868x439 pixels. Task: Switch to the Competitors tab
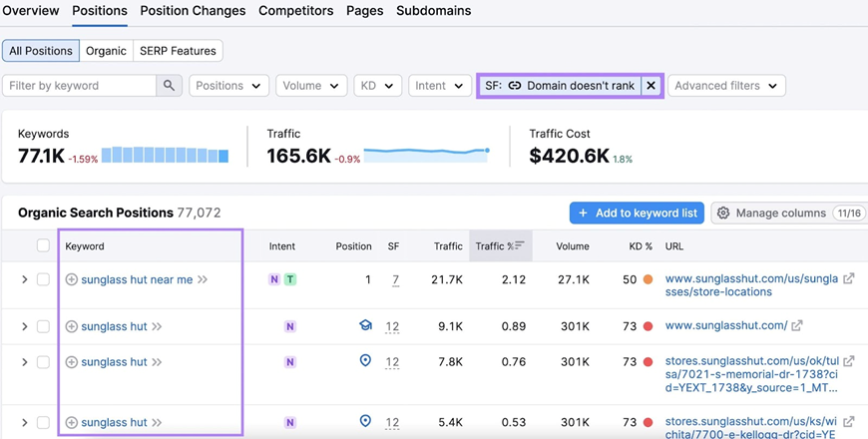click(x=295, y=11)
